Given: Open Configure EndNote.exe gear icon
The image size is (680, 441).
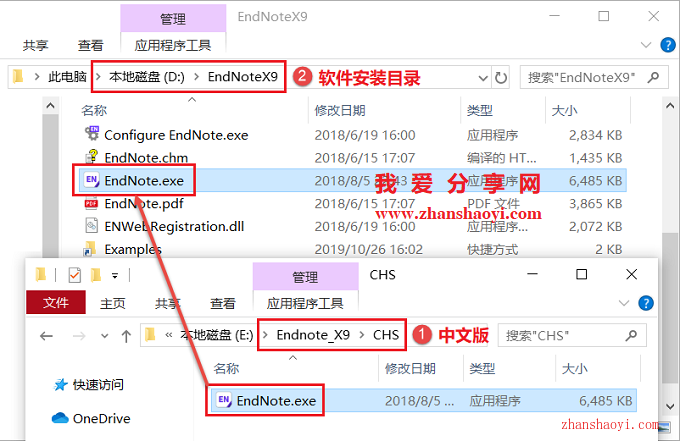Looking at the screenshot, I should click(x=92, y=134).
